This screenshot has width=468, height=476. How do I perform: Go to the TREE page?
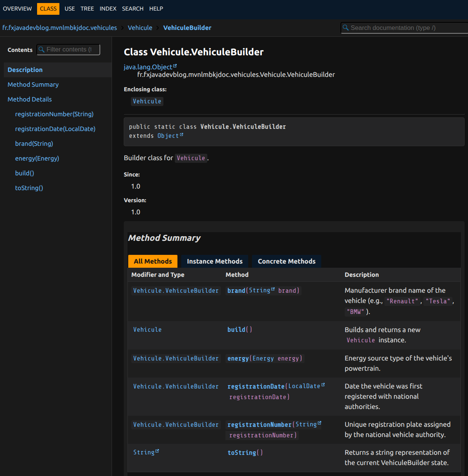[87, 9]
